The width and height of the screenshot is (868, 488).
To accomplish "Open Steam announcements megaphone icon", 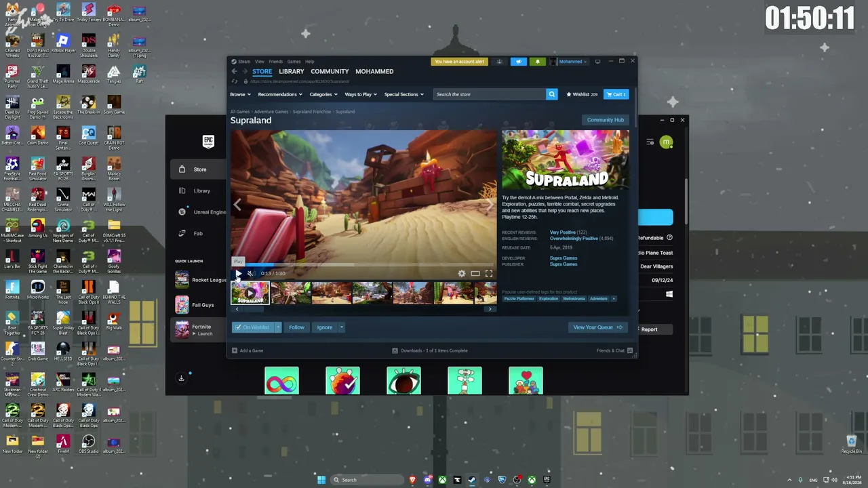I will 519,62.
